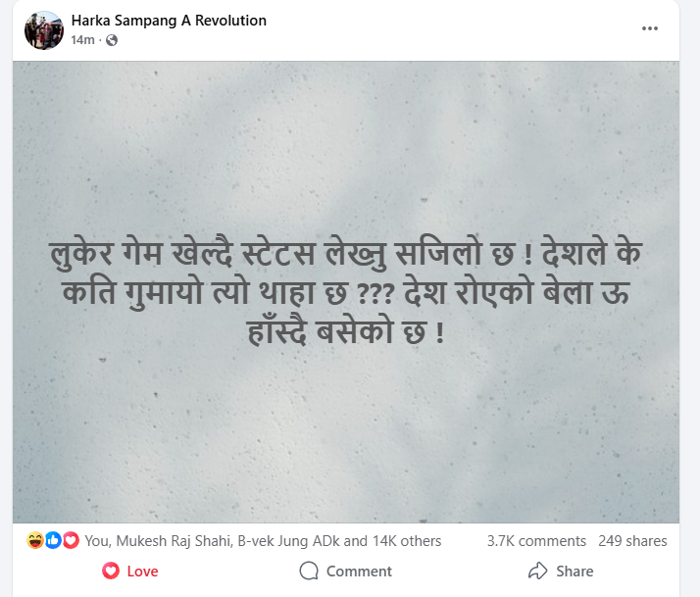View the 249 shares list
This screenshot has width=700, height=597.
(x=632, y=541)
